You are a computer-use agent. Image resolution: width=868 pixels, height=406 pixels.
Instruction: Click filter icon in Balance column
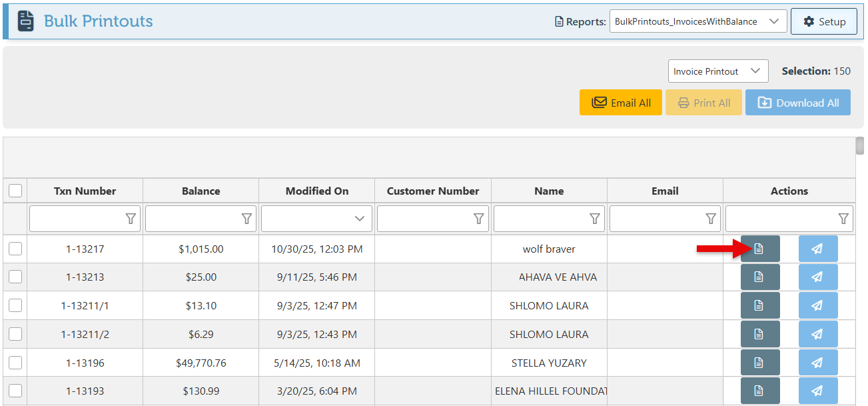click(x=246, y=219)
